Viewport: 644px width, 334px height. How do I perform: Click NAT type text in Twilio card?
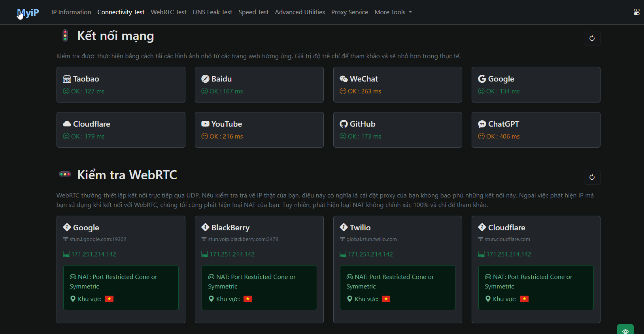390,281
